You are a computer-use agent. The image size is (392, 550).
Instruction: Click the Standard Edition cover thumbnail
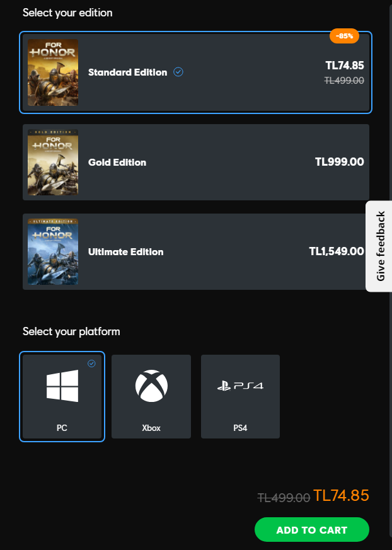pos(53,72)
